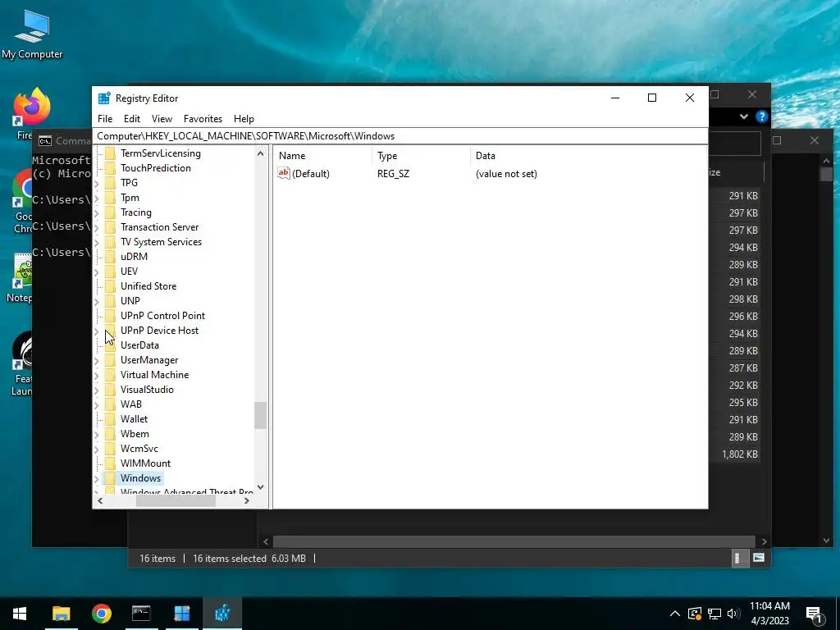The image size is (840, 630).
Task: Click the tree pane vertical scrollbar thumb
Action: (260, 415)
